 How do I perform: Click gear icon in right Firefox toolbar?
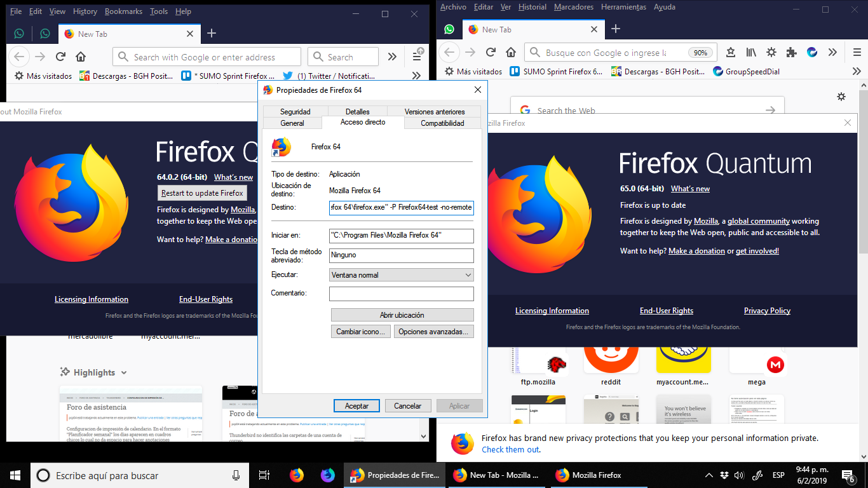pos(771,52)
